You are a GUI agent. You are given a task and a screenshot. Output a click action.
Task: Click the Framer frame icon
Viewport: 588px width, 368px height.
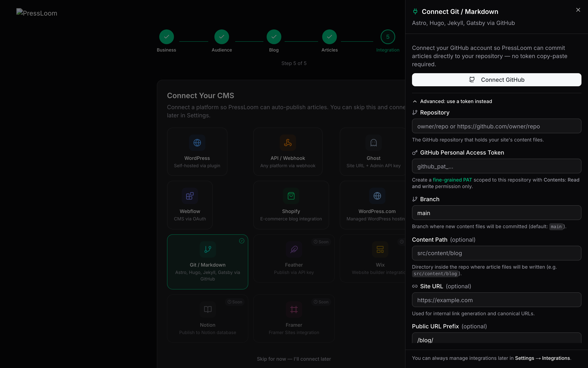[x=294, y=309]
